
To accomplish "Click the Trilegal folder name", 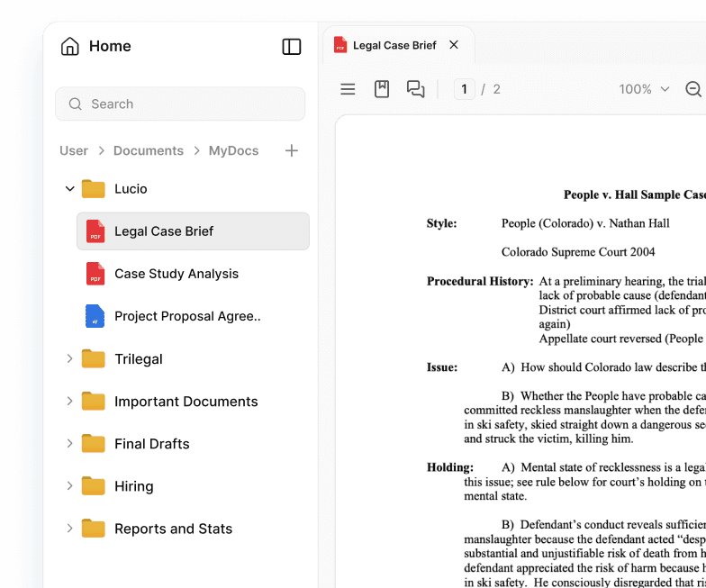I will point(139,358).
